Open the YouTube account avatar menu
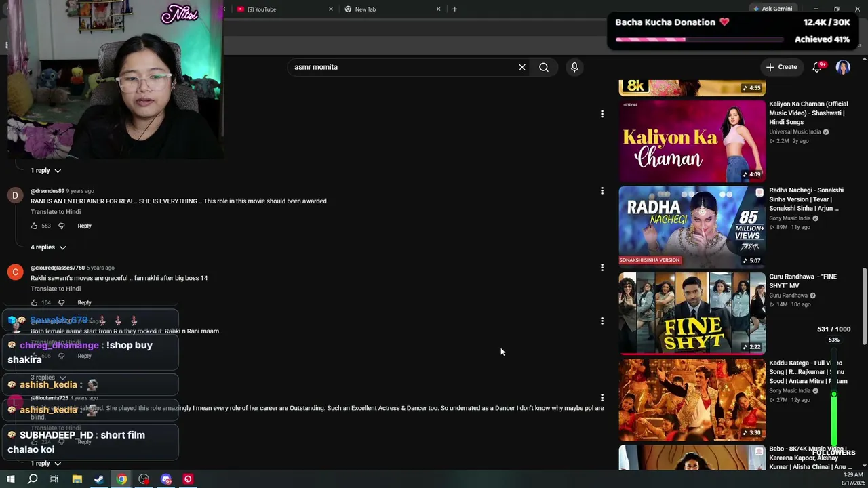The height and width of the screenshot is (488, 868). [843, 67]
